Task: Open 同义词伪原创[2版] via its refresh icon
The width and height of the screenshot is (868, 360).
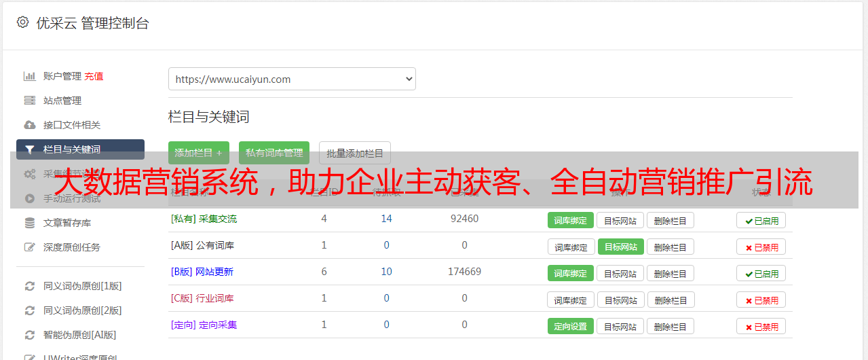Action: pyautogui.click(x=29, y=310)
